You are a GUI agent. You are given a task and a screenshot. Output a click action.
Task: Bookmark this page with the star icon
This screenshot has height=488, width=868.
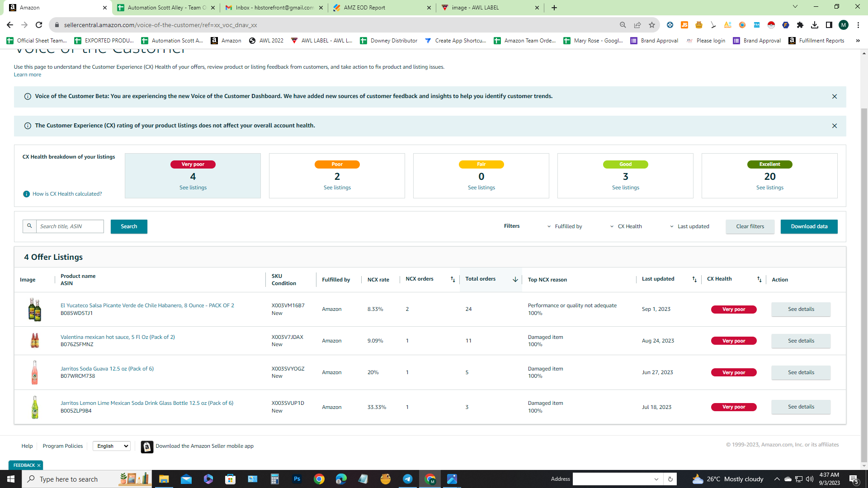click(651, 25)
